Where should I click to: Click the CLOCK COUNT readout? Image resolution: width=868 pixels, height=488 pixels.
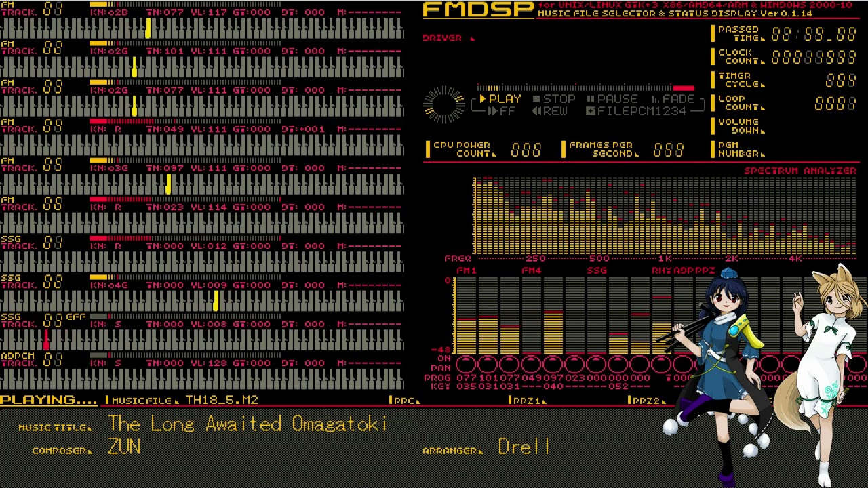pyautogui.click(x=814, y=58)
